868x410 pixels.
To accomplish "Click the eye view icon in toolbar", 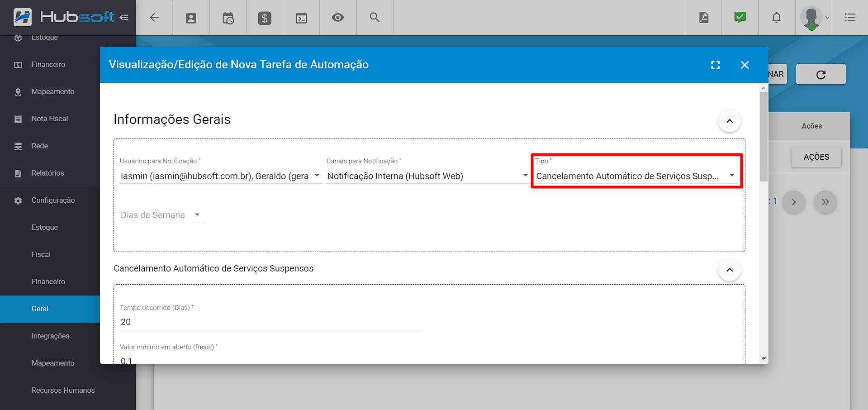I will 338,18.
